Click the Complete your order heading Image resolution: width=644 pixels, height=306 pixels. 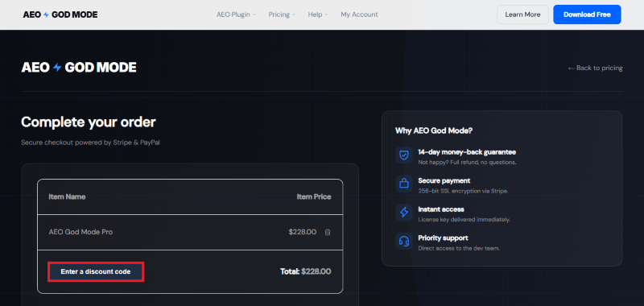click(89, 122)
